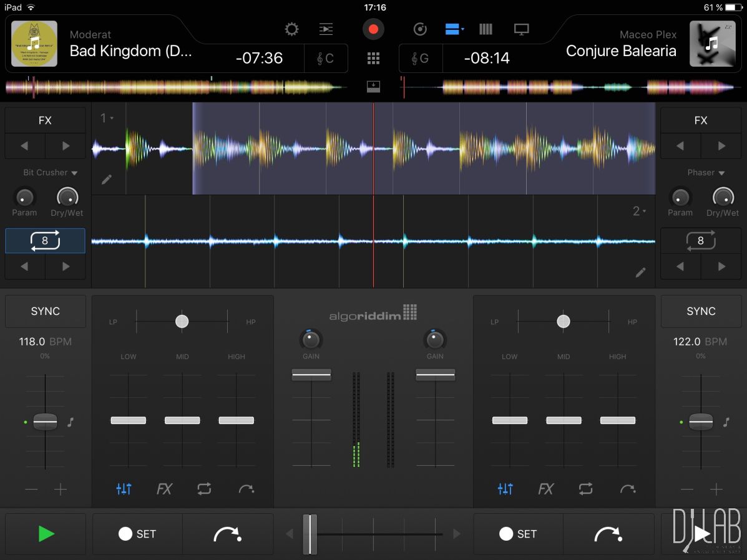Screen dimensions: 747x560
Task: Open the Phaser effect dropdown
Action: tap(705, 173)
